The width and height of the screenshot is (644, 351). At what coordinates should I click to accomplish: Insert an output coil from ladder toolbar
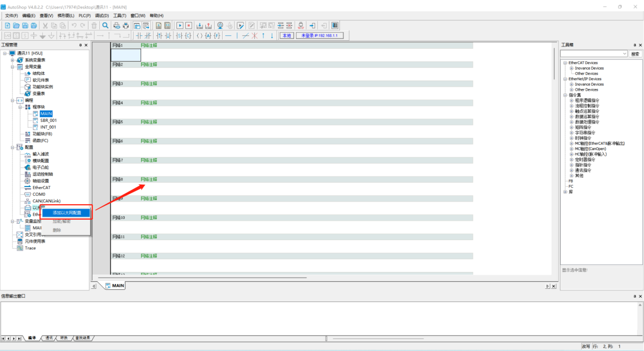pos(199,36)
